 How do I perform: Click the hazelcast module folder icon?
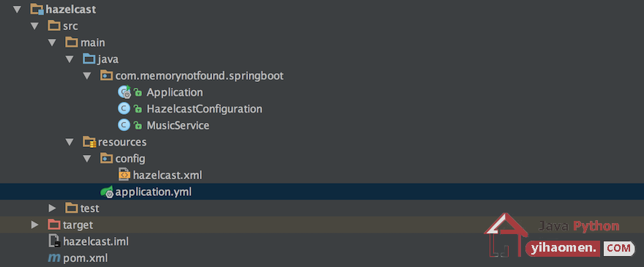coord(37,10)
